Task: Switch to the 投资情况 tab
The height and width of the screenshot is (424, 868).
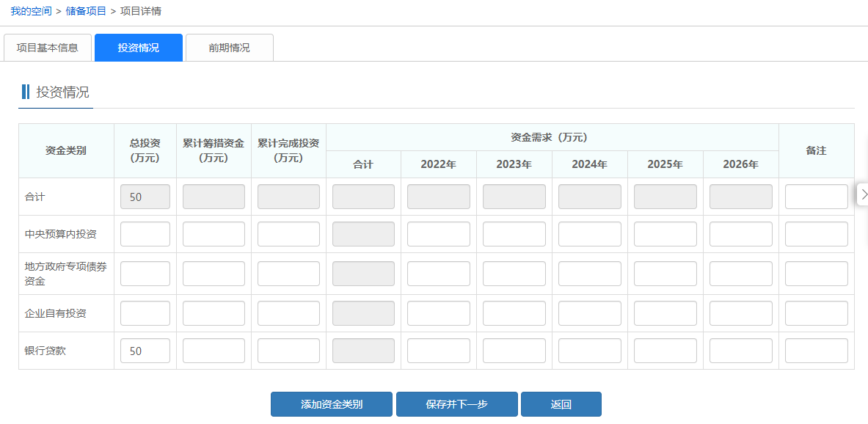Action: (x=139, y=48)
